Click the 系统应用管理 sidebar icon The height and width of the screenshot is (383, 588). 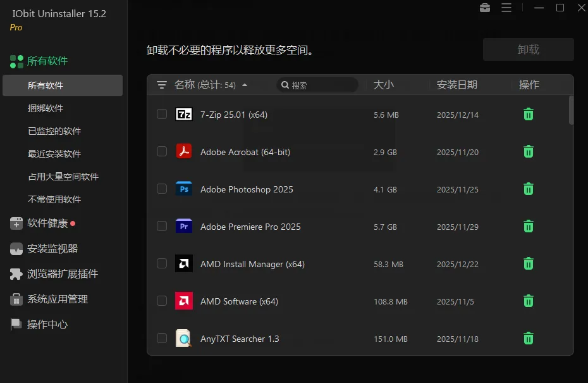coord(16,299)
